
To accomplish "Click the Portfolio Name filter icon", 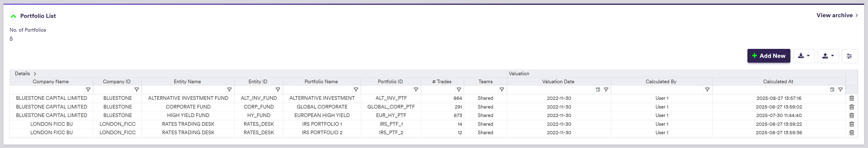I will [x=355, y=89].
